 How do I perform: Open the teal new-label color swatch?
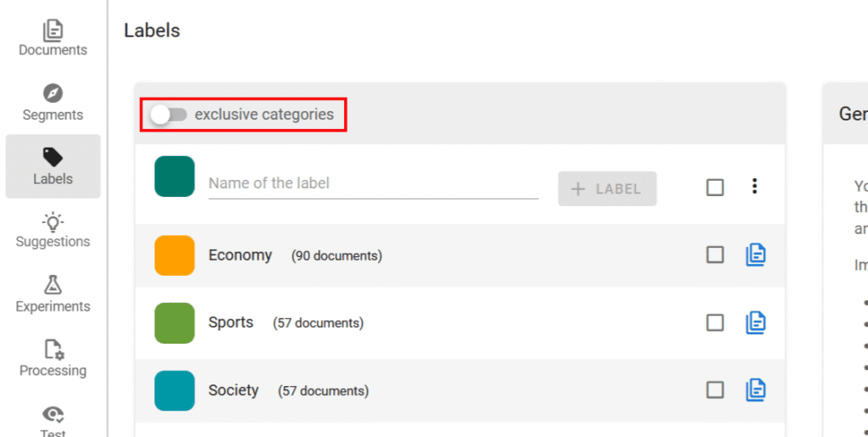(175, 176)
